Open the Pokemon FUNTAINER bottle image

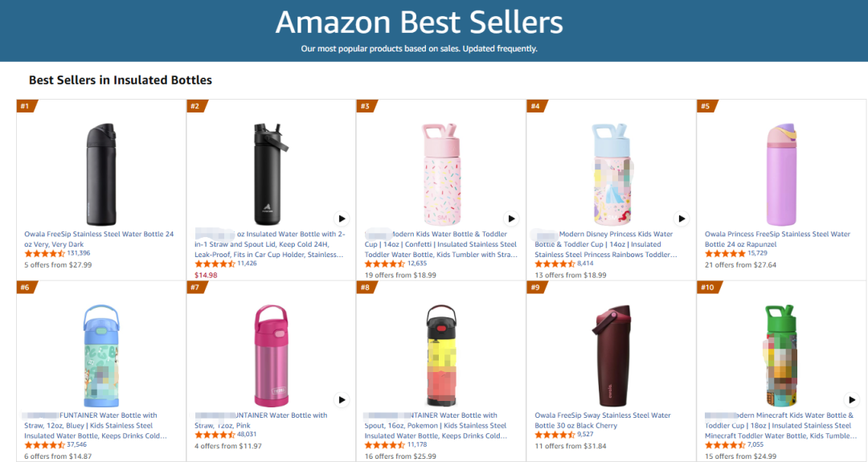pos(441,356)
